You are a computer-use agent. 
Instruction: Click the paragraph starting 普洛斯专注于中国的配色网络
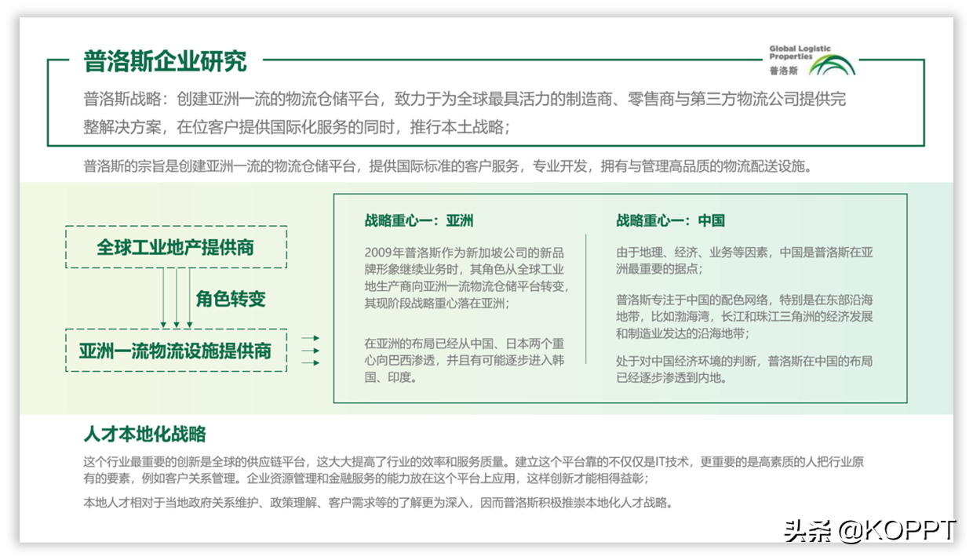tap(745, 316)
